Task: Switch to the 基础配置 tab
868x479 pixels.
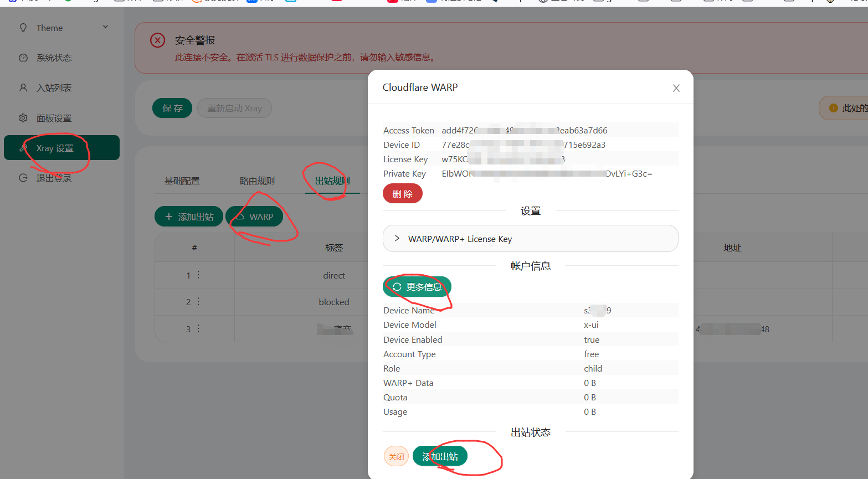Action: (182, 181)
